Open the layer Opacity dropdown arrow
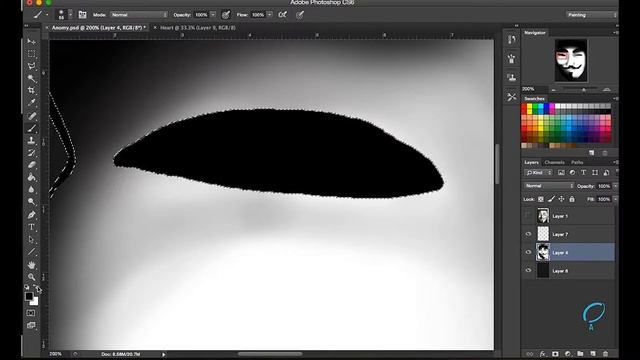 (x=616, y=186)
